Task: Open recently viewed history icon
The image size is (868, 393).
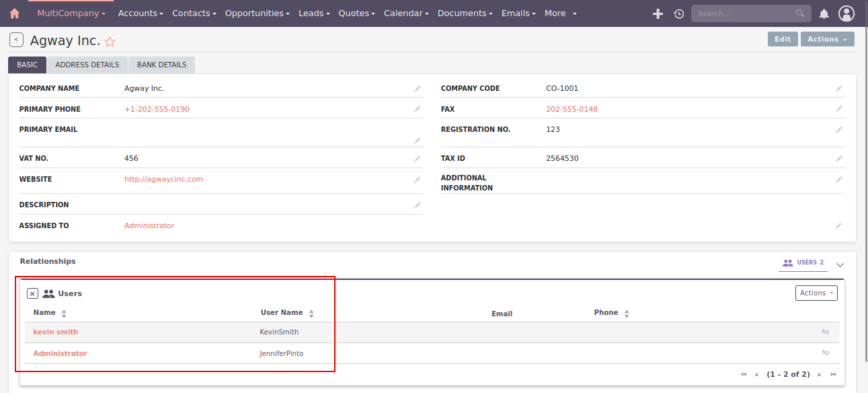Action: pyautogui.click(x=678, y=13)
